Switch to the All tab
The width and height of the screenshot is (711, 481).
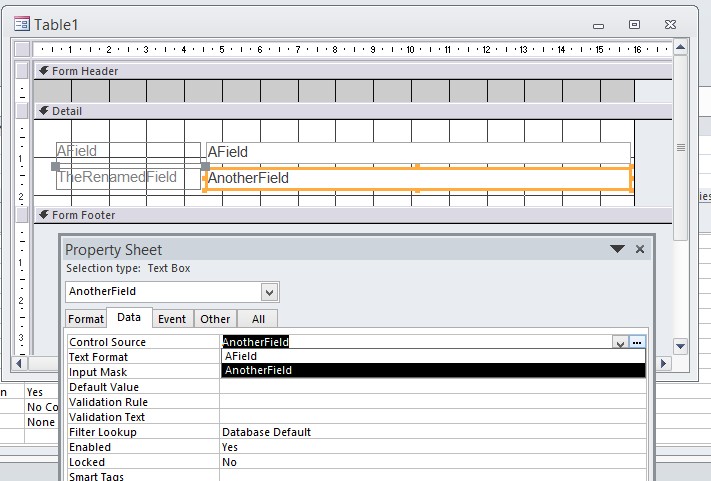click(x=258, y=319)
